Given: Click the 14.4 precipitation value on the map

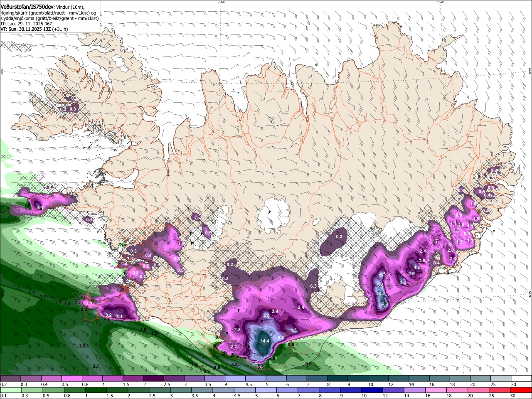Looking at the screenshot, I should 265,341.
